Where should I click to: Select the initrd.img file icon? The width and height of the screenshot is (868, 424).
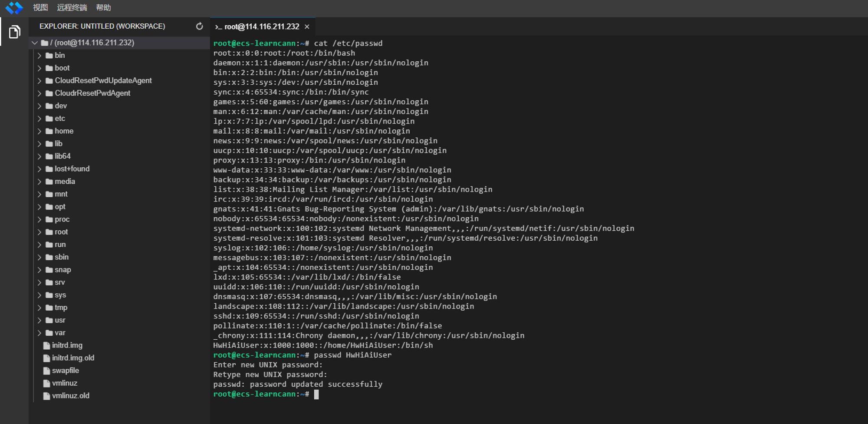click(46, 346)
